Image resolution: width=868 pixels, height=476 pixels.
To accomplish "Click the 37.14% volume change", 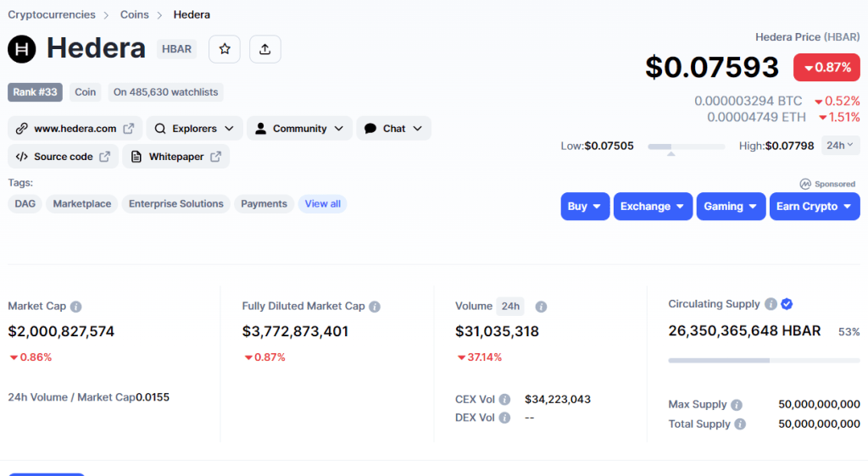I will click(480, 357).
